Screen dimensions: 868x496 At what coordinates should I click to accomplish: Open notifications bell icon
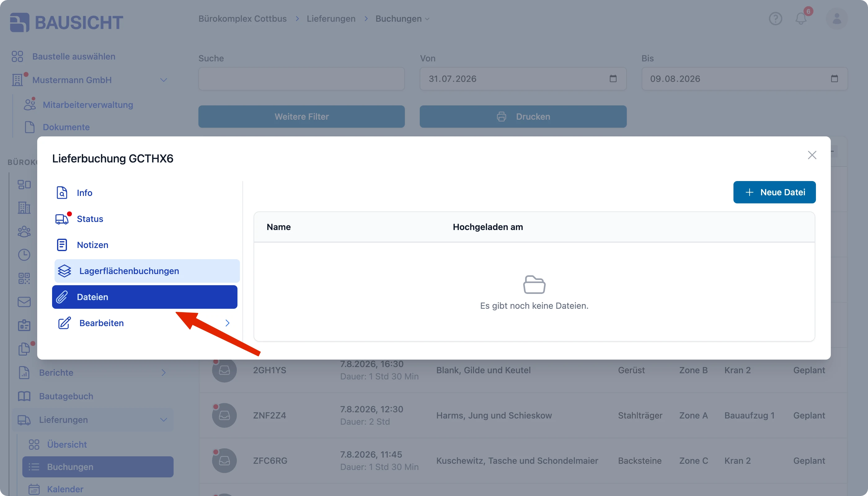pos(801,19)
